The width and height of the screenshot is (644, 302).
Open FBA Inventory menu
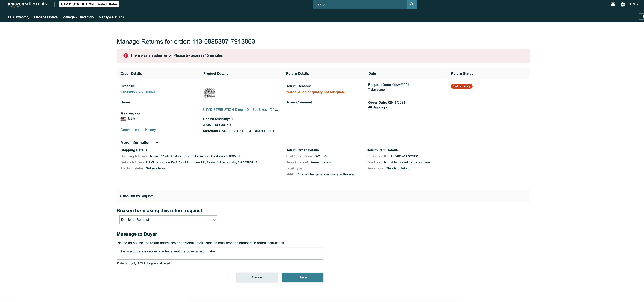pos(18,17)
